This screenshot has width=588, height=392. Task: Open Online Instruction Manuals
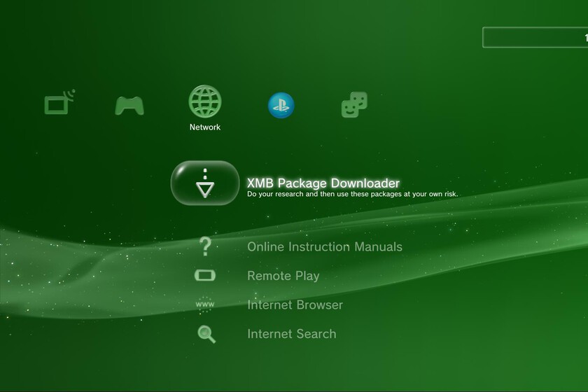pyautogui.click(x=325, y=247)
